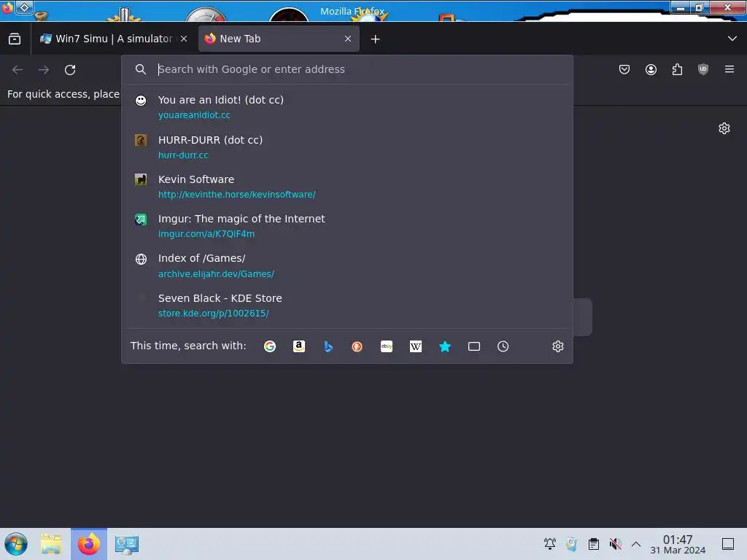Switch to the Win7 Simu tab

(x=114, y=39)
